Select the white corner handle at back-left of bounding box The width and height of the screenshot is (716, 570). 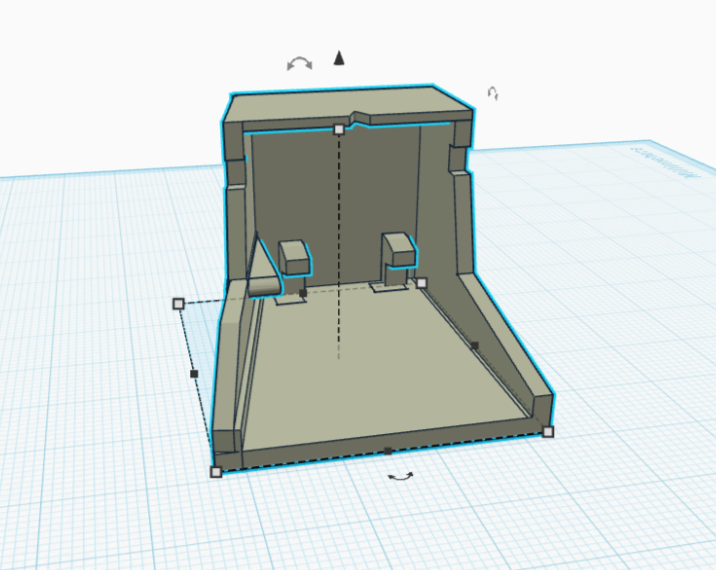(179, 304)
